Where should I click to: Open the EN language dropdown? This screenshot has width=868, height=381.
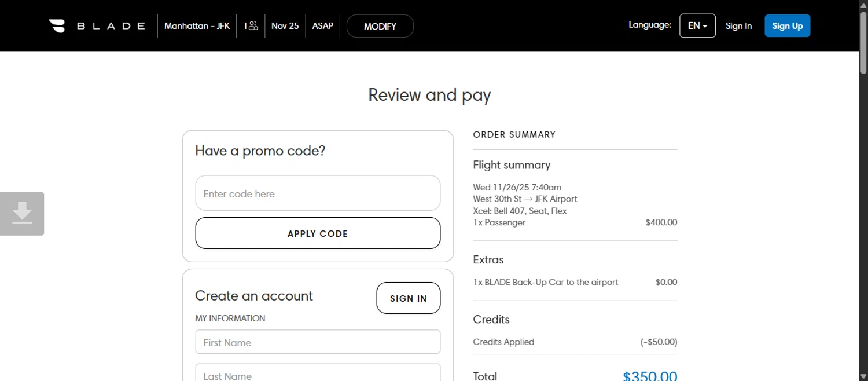(x=697, y=25)
